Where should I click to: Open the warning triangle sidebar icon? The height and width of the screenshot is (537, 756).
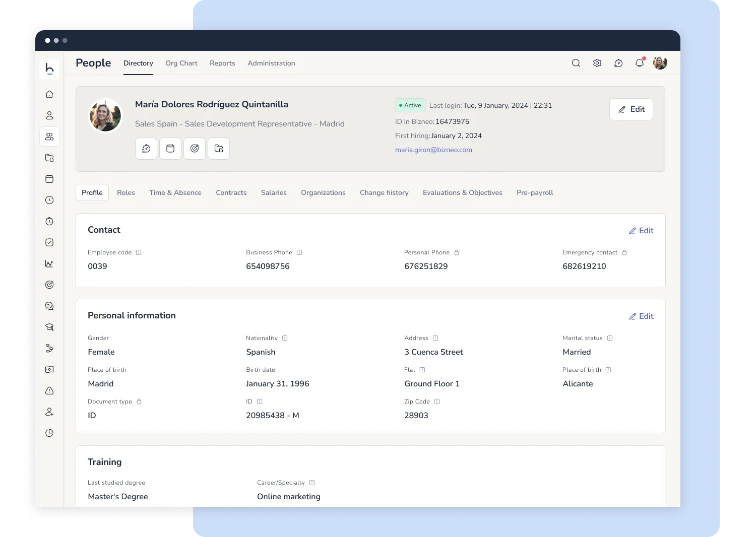49,390
